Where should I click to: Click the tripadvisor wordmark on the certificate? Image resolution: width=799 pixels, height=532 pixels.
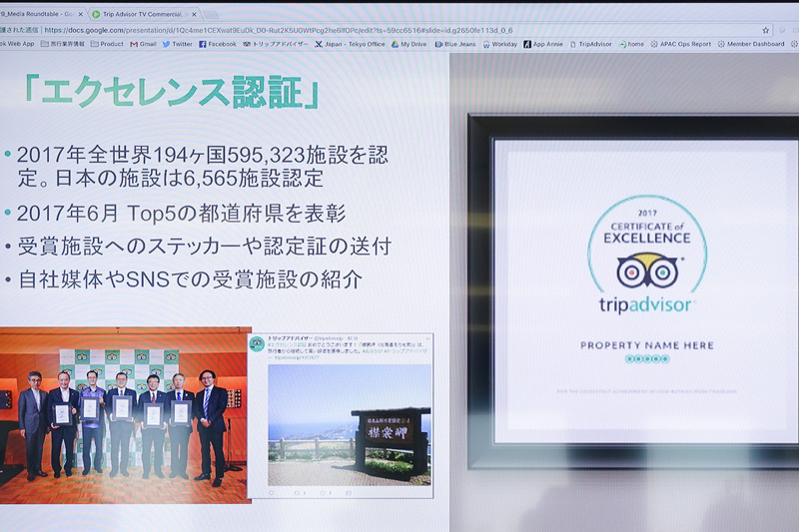click(x=645, y=305)
